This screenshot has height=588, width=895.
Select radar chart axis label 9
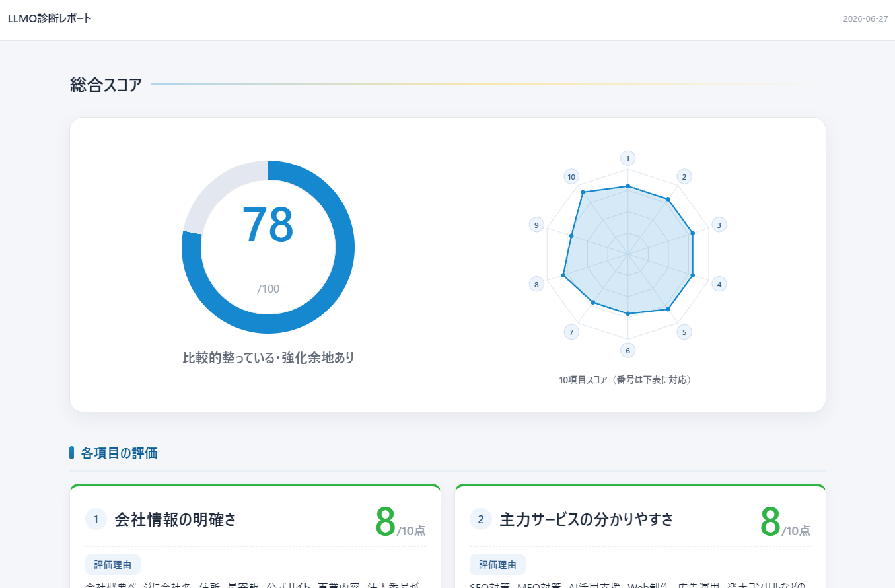tap(536, 225)
